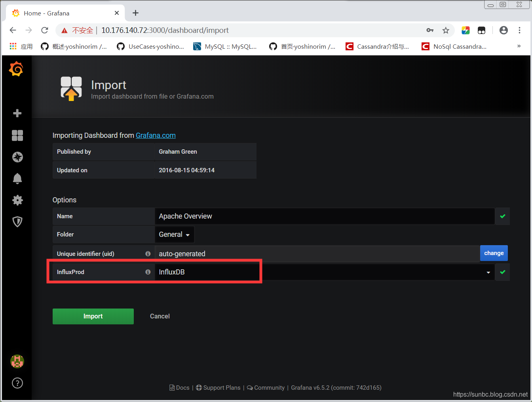Click the browser forward arrow
The width and height of the screenshot is (532, 402).
click(28, 30)
